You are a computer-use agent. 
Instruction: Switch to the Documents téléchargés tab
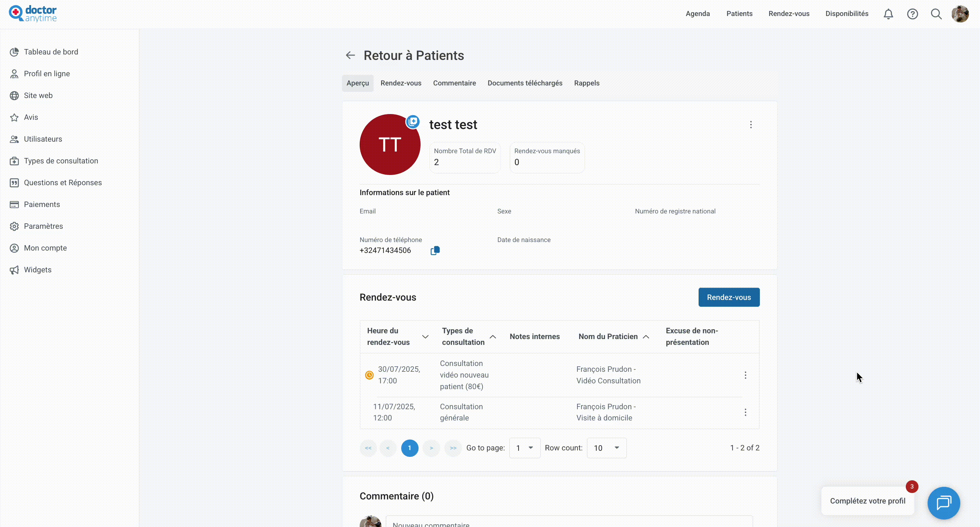(x=525, y=83)
